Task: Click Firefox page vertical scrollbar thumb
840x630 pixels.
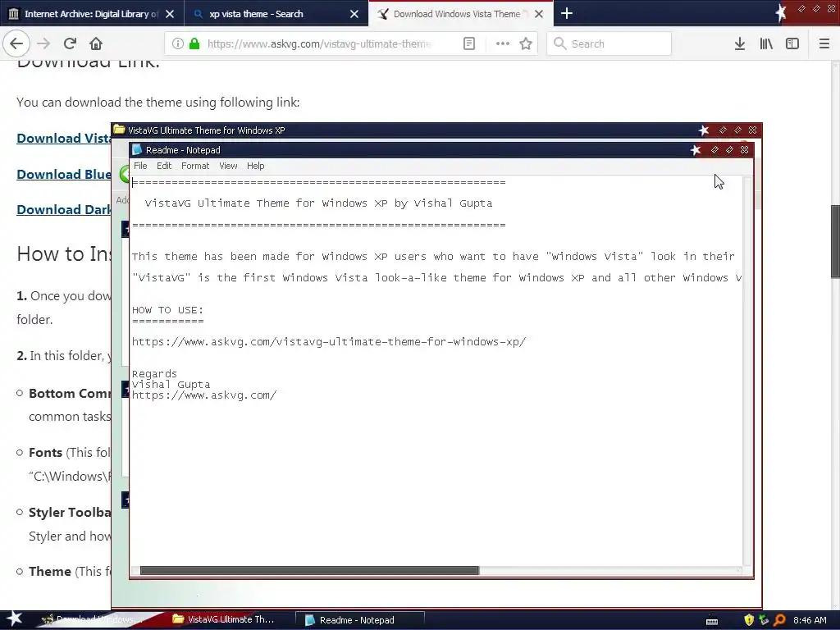Action: click(835, 241)
